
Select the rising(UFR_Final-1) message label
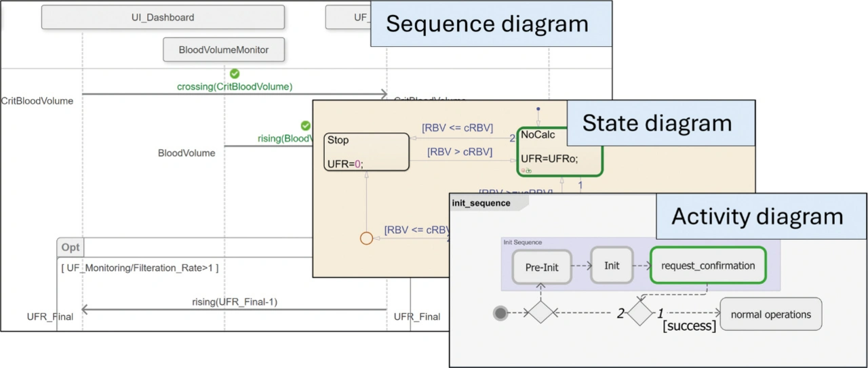click(235, 302)
